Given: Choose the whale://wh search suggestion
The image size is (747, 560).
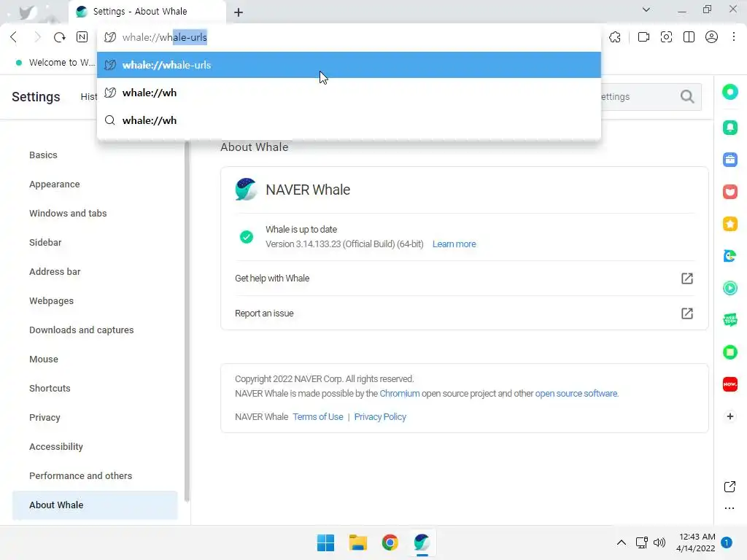Looking at the screenshot, I should point(349,120).
